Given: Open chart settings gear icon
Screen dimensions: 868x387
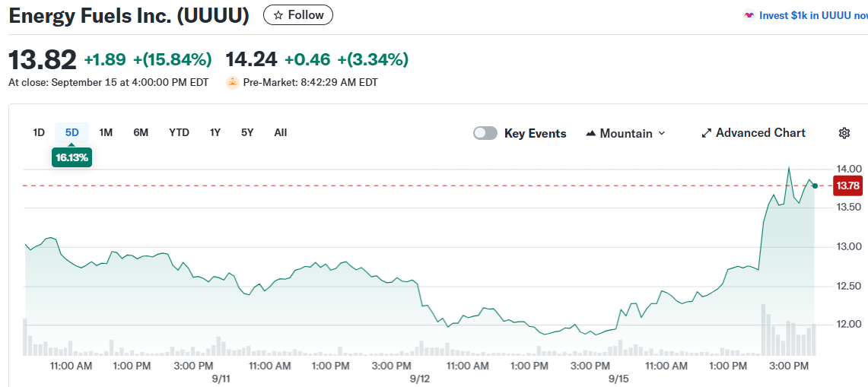Looking at the screenshot, I should 844,133.
